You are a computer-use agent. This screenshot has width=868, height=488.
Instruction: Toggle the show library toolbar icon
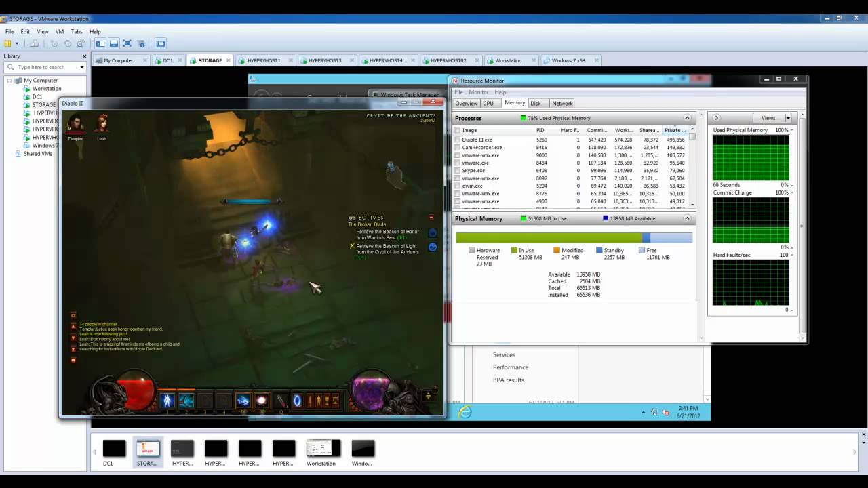[x=100, y=43]
